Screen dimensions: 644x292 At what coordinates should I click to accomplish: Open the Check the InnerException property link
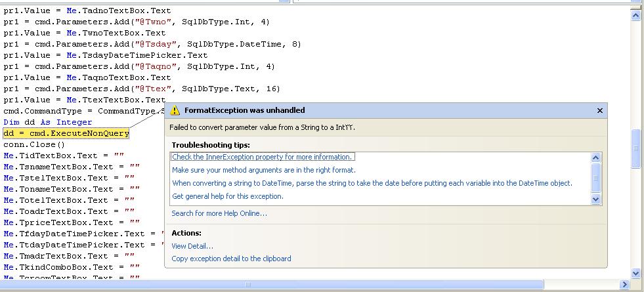pyautogui.click(x=262, y=157)
